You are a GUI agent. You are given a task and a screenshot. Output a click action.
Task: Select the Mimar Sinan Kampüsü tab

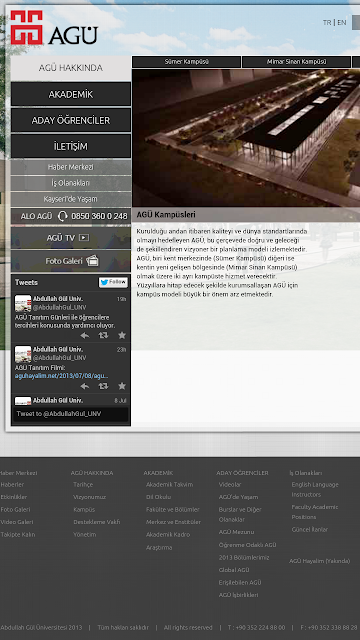(296, 62)
